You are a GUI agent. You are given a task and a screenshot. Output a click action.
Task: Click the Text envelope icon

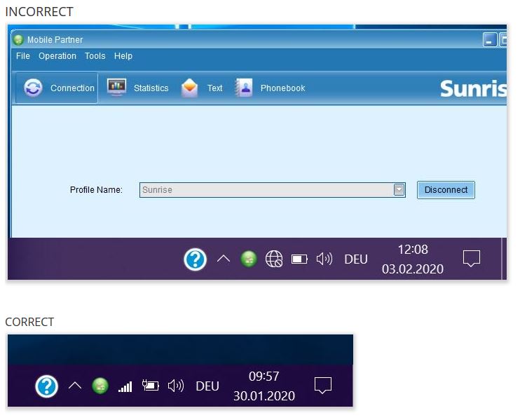(x=190, y=88)
